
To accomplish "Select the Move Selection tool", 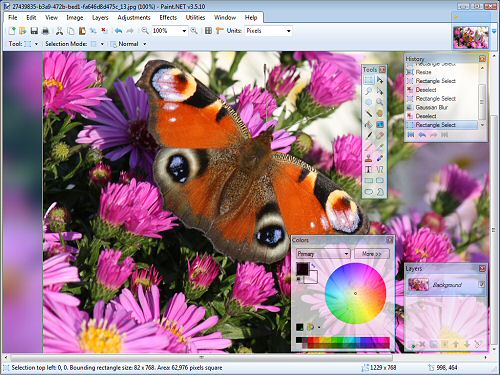I will point(380,91).
